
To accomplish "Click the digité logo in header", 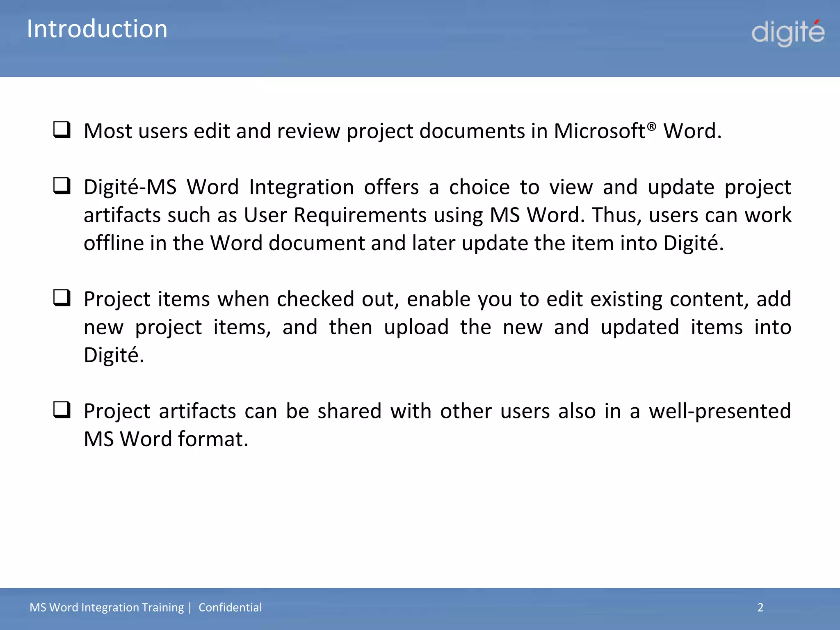I will tap(787, 33).
